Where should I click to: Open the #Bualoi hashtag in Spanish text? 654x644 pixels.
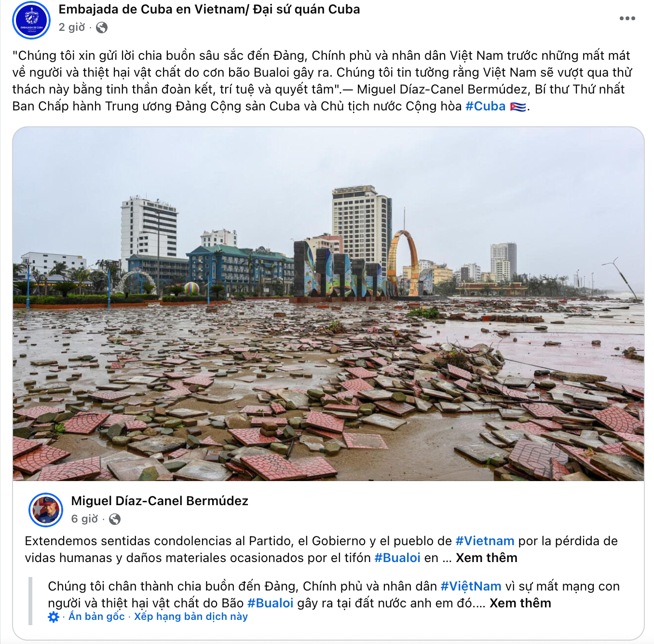397,558
